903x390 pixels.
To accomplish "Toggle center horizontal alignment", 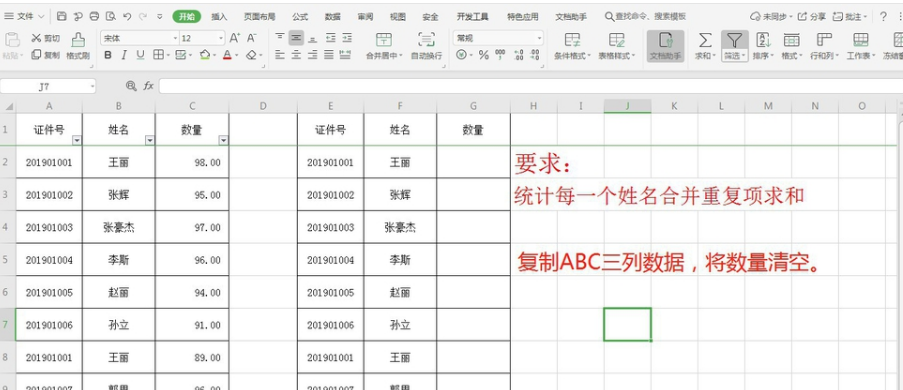I will coord(296,55).
